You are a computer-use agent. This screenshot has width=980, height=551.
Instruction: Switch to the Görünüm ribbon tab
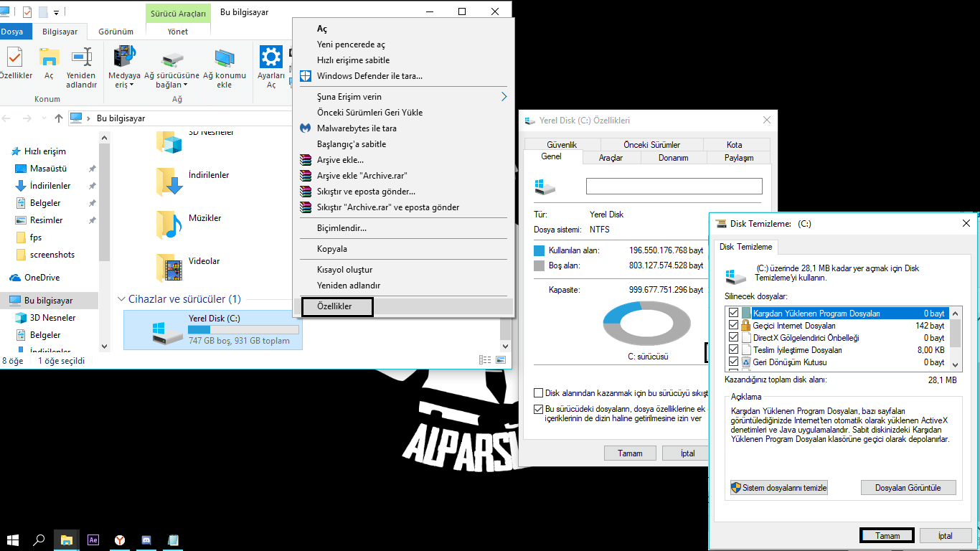click(x=116, y=32)
